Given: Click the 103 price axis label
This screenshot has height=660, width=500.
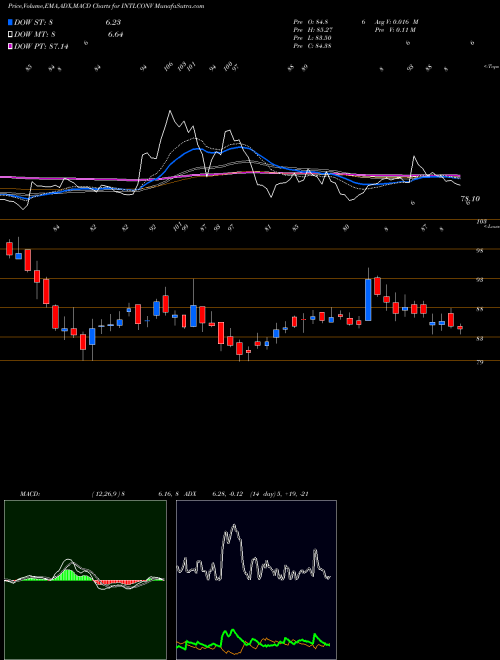Looking at the screenshot, I should [x=482, y=221].
